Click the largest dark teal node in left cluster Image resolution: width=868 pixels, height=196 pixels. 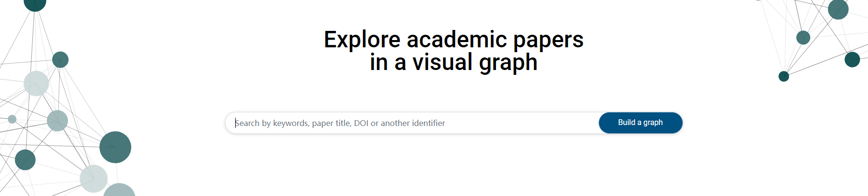point(115,147)
